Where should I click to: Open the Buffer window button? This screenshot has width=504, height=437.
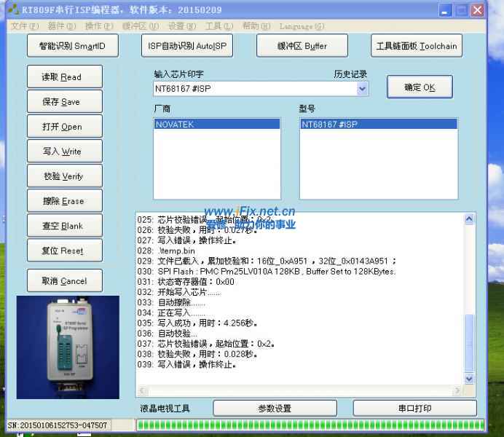pos(302,46)
